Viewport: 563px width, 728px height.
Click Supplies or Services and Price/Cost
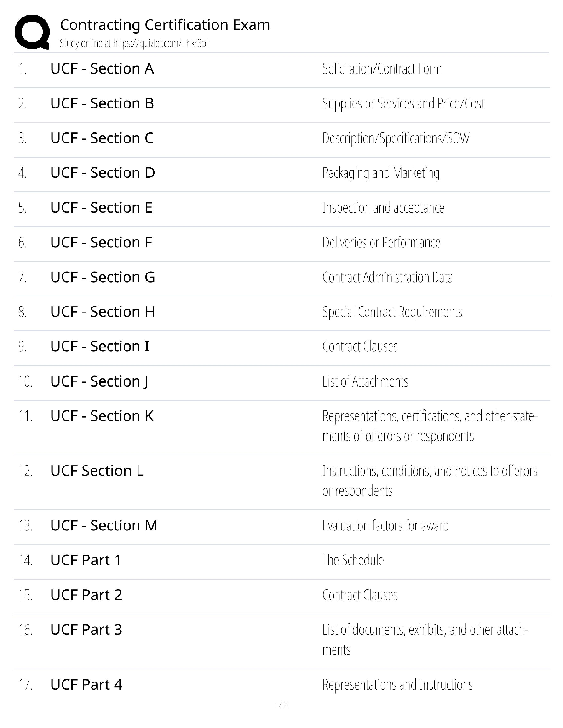403,104
